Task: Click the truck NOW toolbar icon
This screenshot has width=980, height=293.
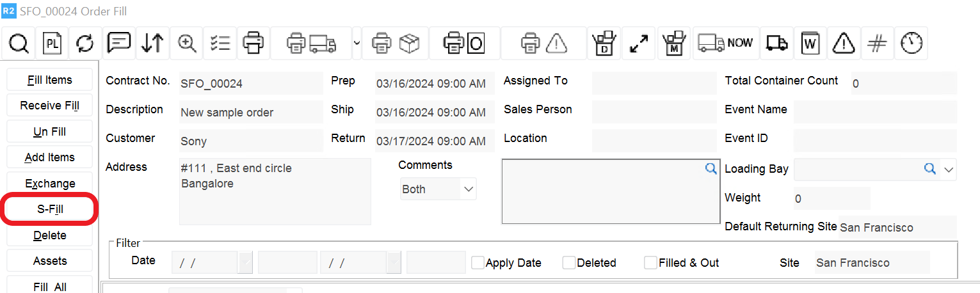Action: click(726, 44)
